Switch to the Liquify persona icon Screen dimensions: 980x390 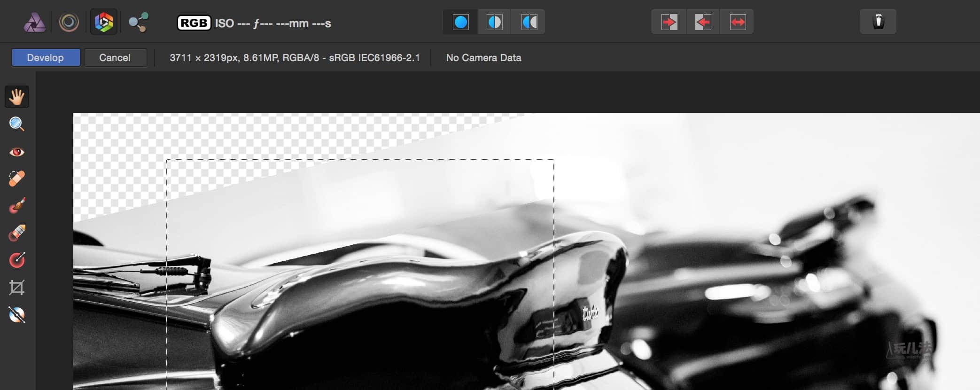[x=69, y=22]
